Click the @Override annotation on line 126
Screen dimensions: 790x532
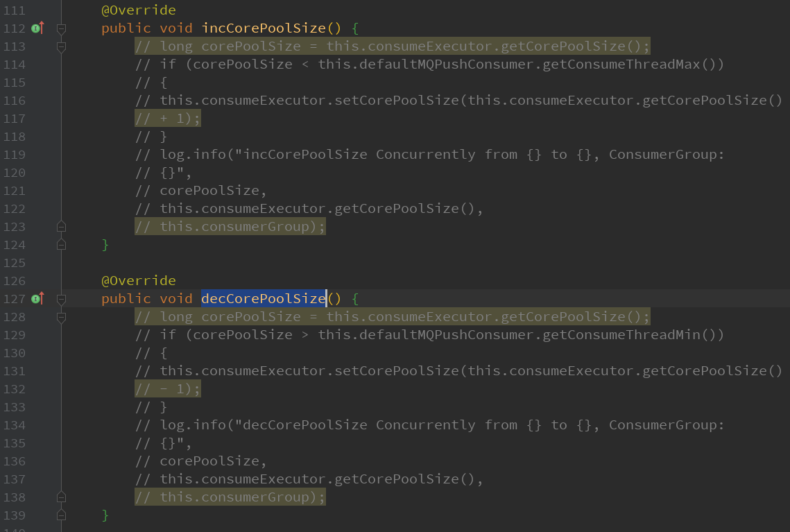[x=139, y=281]
